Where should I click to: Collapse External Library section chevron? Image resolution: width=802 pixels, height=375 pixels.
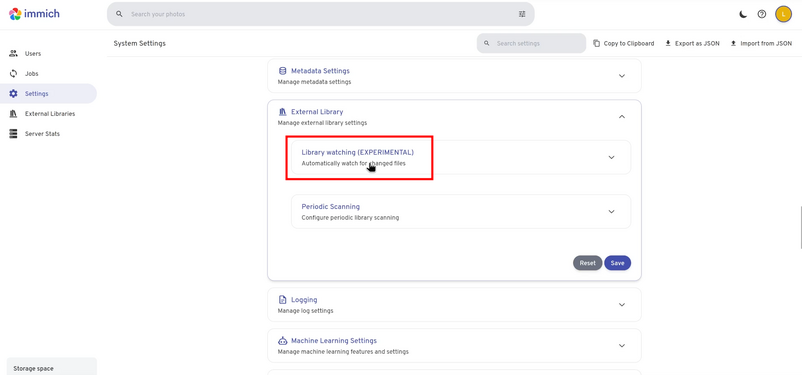622,117
